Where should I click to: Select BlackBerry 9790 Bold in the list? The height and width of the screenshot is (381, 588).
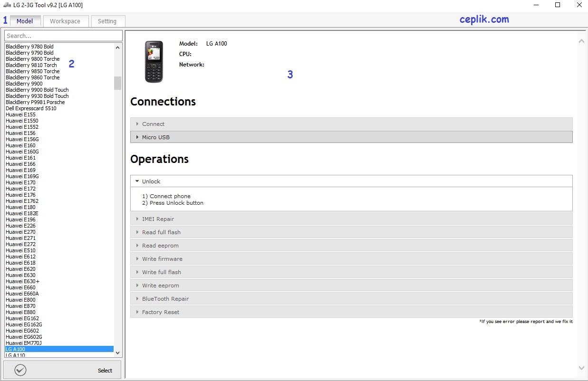click(29, 53)
